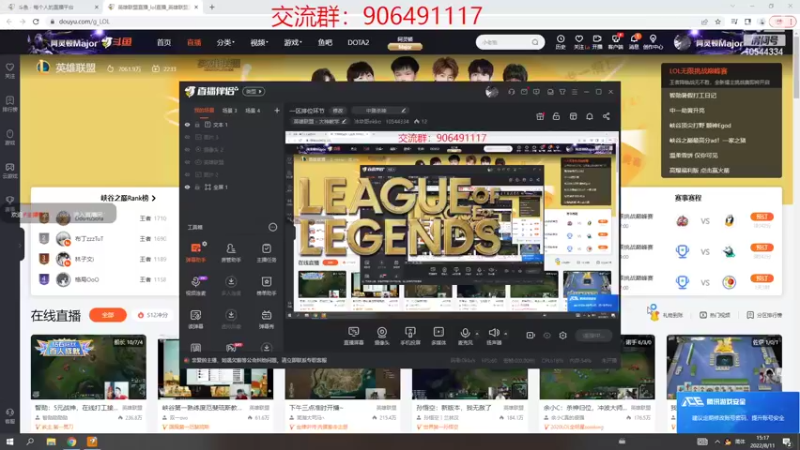Click the share icon in streaming app
This screenshot has height=450, width=800.
pos(606,116)
